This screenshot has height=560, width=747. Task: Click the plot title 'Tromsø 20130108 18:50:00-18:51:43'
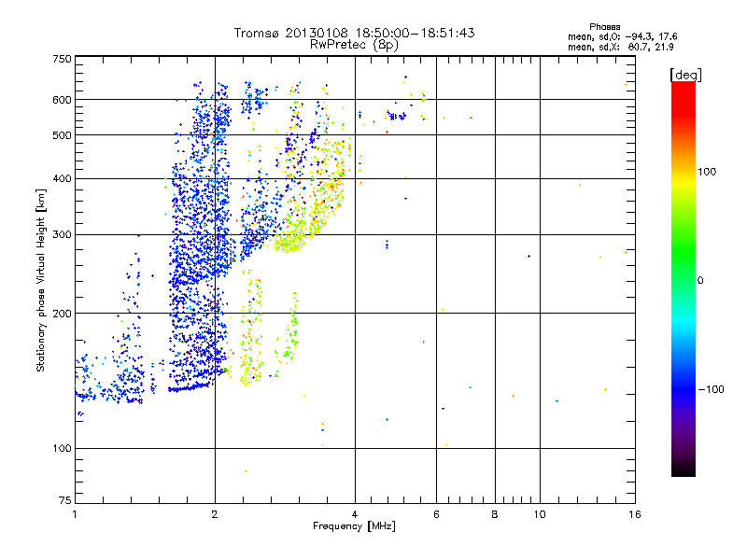point(355,33)
